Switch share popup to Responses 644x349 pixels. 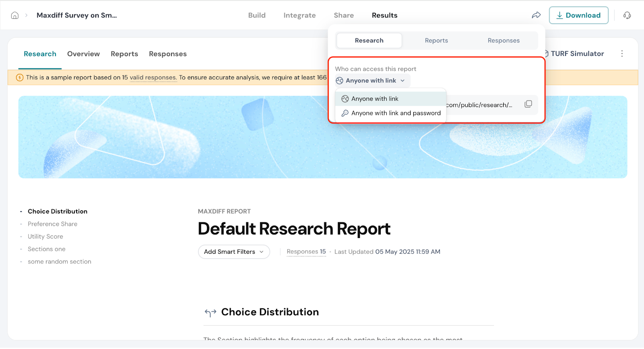coord(504,41)
